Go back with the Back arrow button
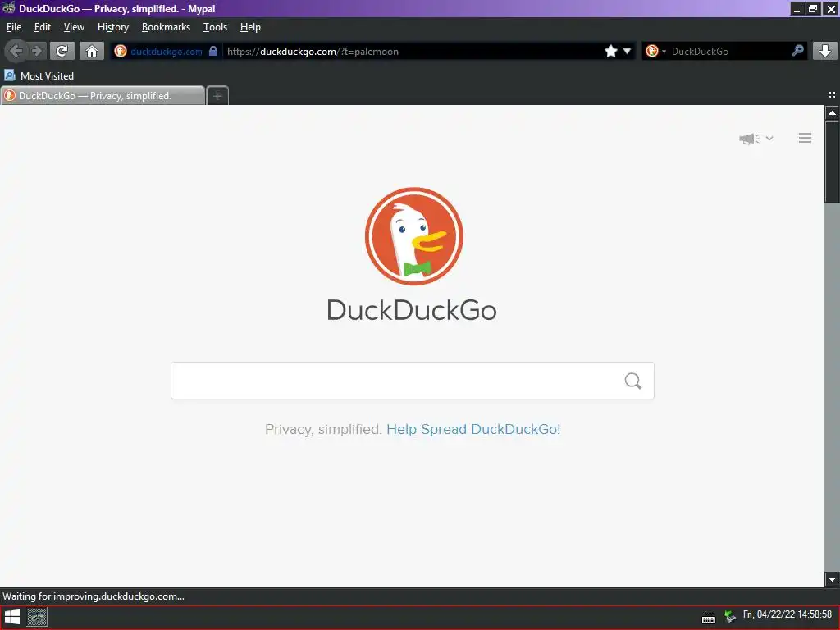The height and width of the screenshot is (630, 840). tap(16, 52)
